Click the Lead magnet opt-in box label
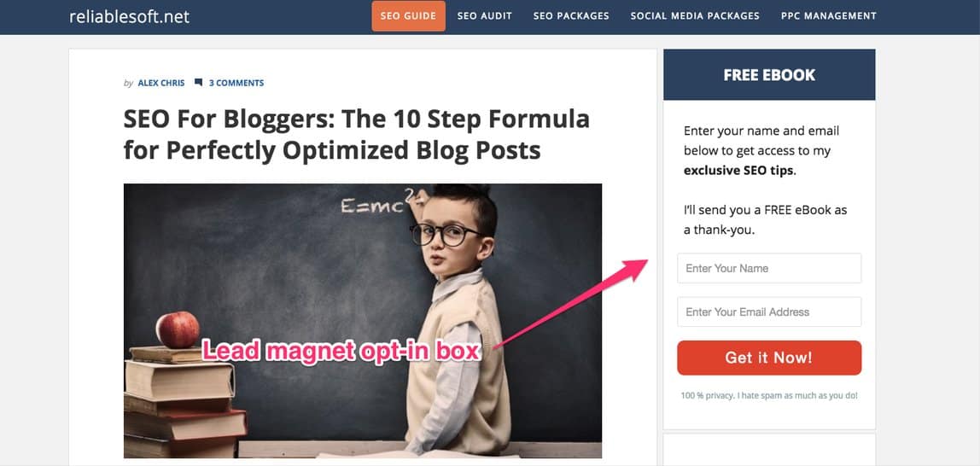This screenshot has height=466, width=980. tap(341, 352)
